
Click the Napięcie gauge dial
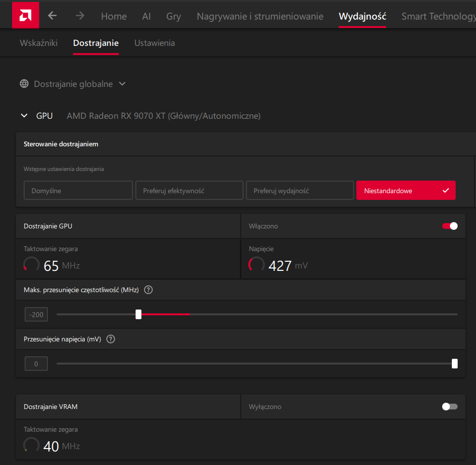[257, 264]
